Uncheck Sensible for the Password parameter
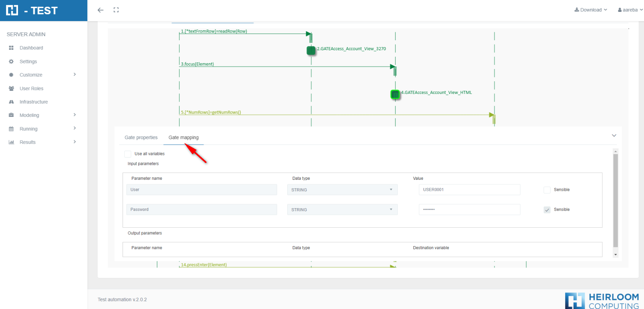 [547, 210]
